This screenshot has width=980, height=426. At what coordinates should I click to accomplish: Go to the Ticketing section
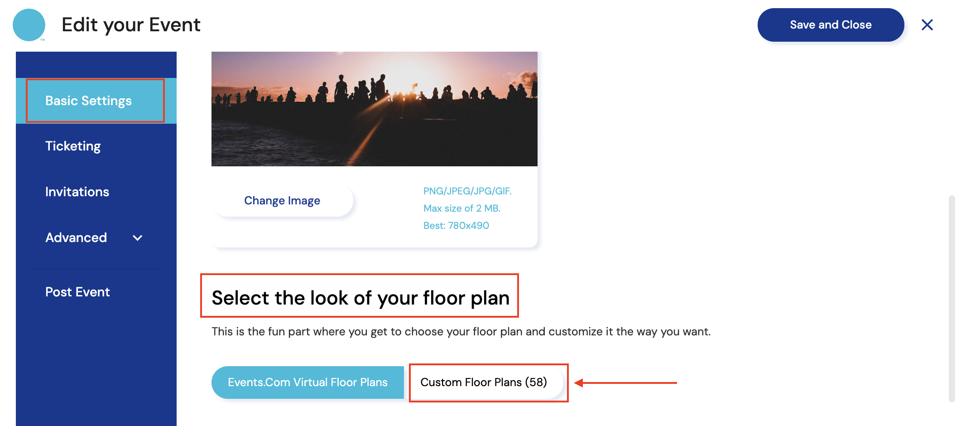(x=73, y=146)
